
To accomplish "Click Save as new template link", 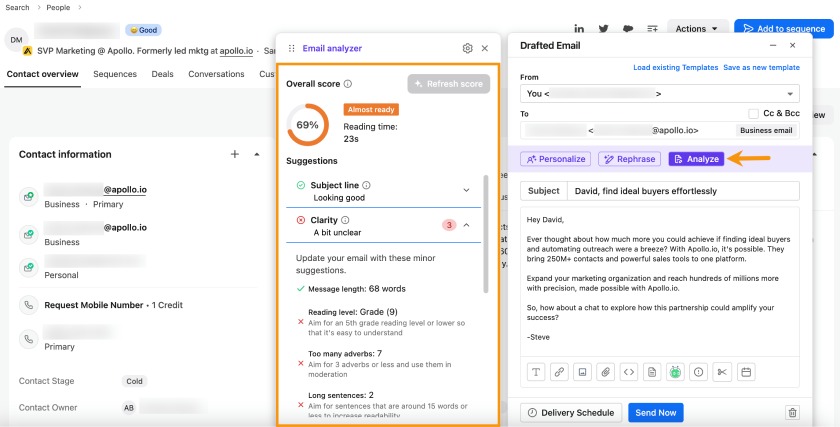I will [x=761, y=68].
